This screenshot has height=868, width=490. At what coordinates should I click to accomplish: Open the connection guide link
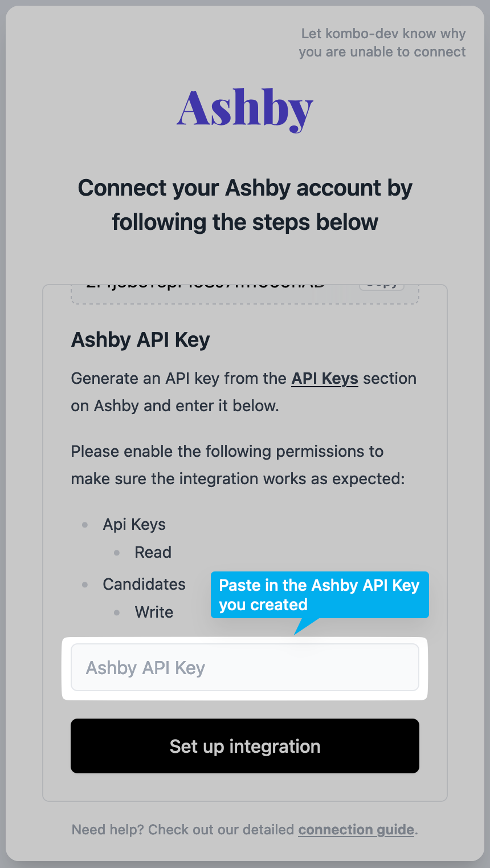point(356,829)
